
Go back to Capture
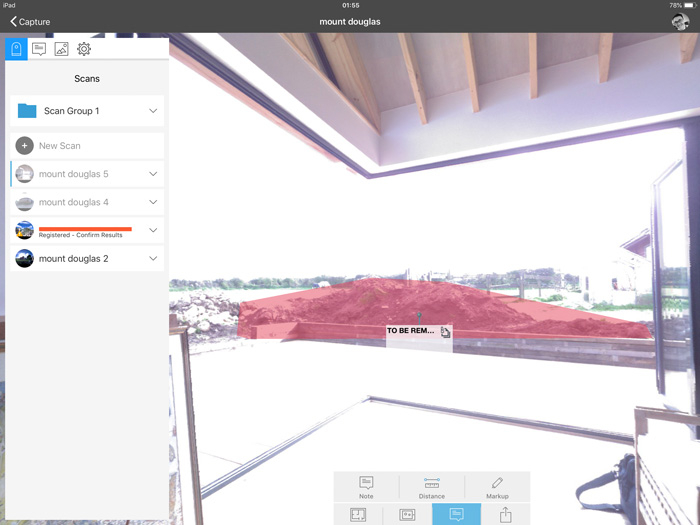(30, 21)
